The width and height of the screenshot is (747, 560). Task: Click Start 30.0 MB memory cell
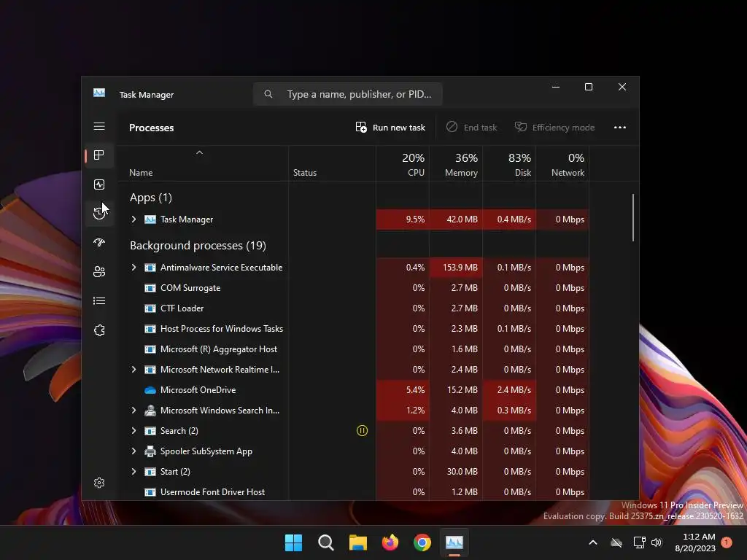456,472
